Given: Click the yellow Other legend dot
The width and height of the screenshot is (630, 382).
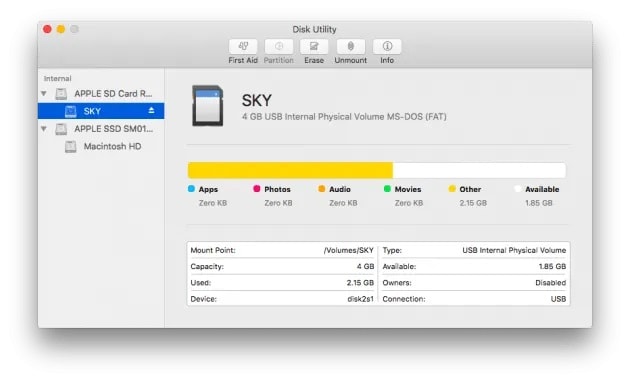Looking at the screenshot, I should click(x=452, y=189).
